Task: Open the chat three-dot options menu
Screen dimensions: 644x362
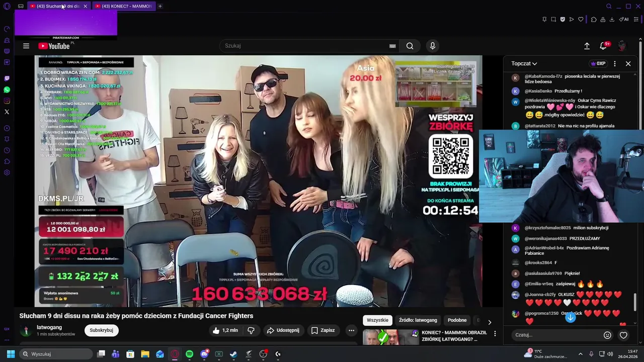Action: pos(615,64)
